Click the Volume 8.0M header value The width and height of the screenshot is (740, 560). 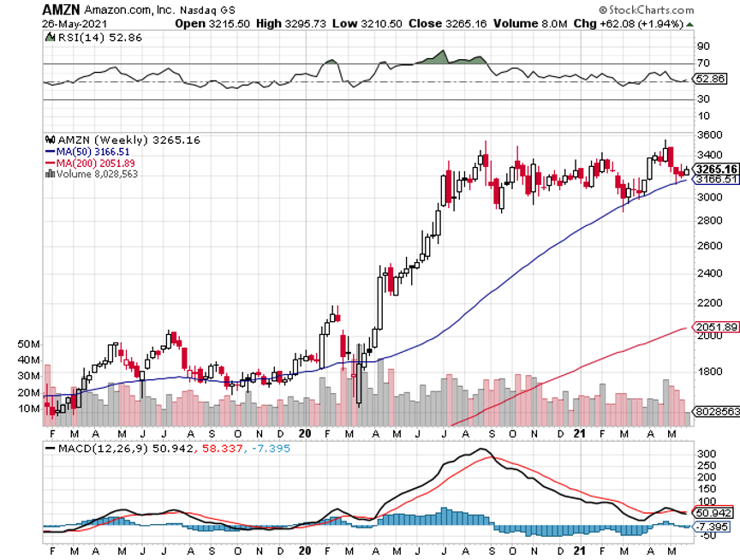point(530,24)
